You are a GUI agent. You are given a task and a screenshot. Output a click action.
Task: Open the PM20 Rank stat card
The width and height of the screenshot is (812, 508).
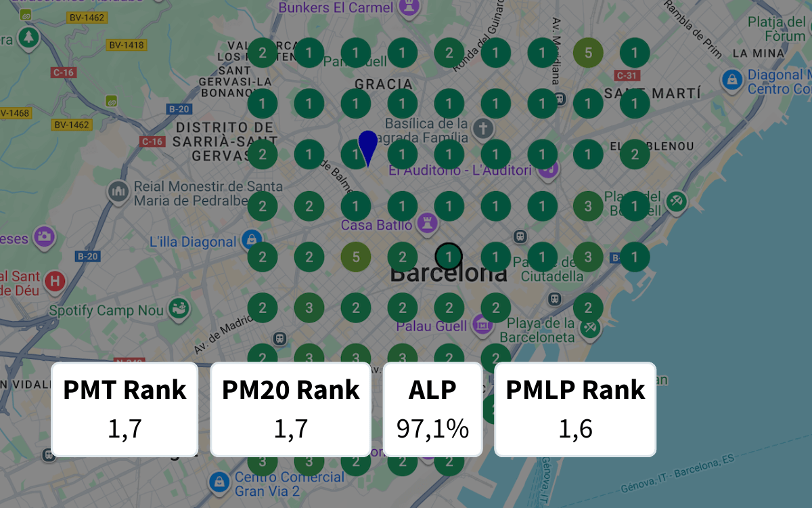click(x=290, y=409)
